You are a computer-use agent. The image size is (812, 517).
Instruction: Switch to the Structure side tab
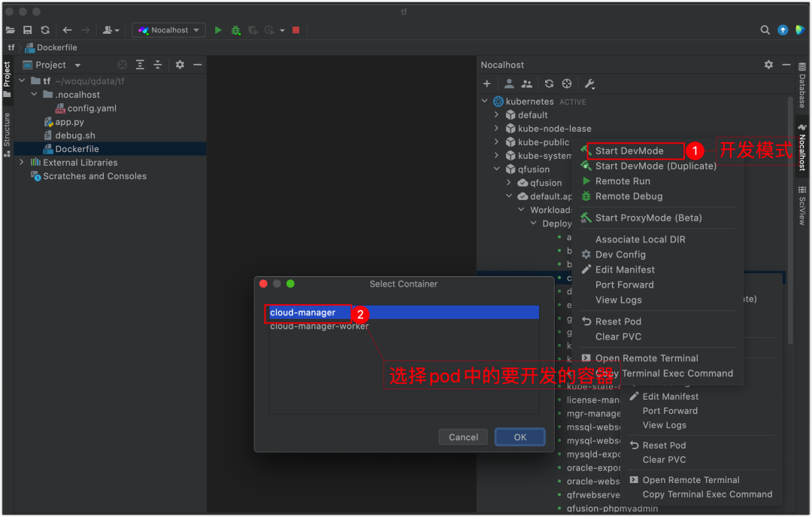(x=7, y=134)
